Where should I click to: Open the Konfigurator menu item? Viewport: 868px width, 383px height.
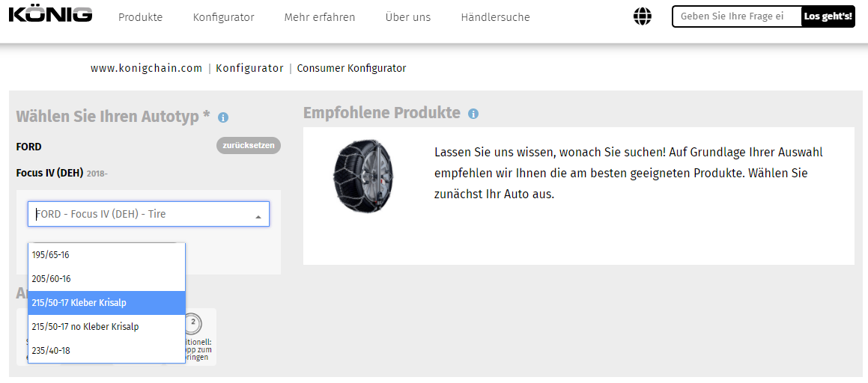click(223, 17)
